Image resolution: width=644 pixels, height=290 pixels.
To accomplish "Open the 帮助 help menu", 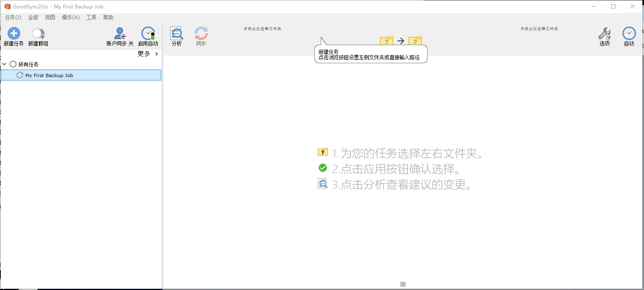I will point(108,17).
